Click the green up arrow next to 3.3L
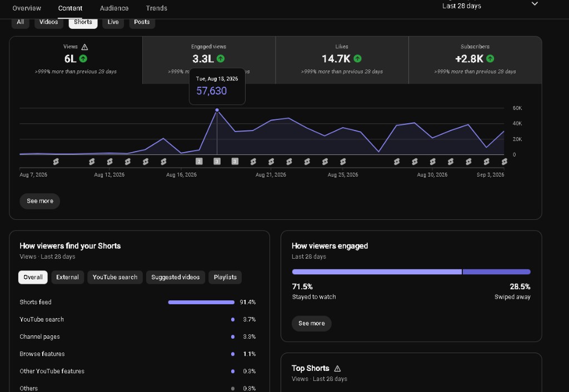Viewport: 569px width, 392px height. (x=221, y=58)
